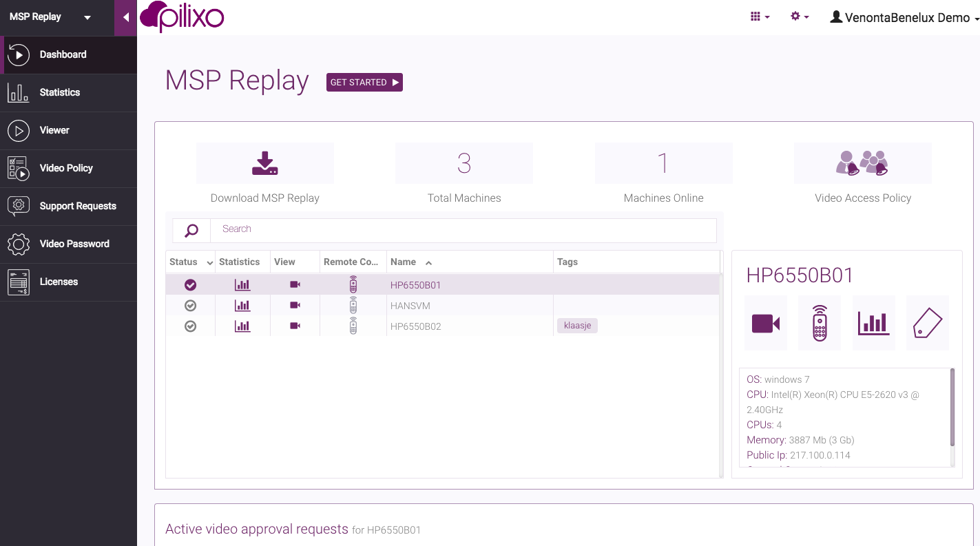980x546 pixels.
Task: Open the VenontaBenelux Demo user menu
Action: (x=904, y=17)
